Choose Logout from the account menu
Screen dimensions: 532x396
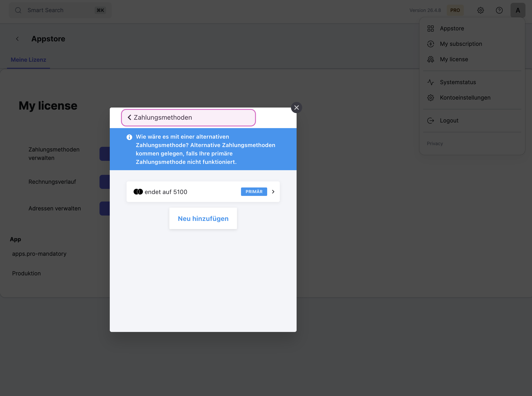(x=472, y=121)
